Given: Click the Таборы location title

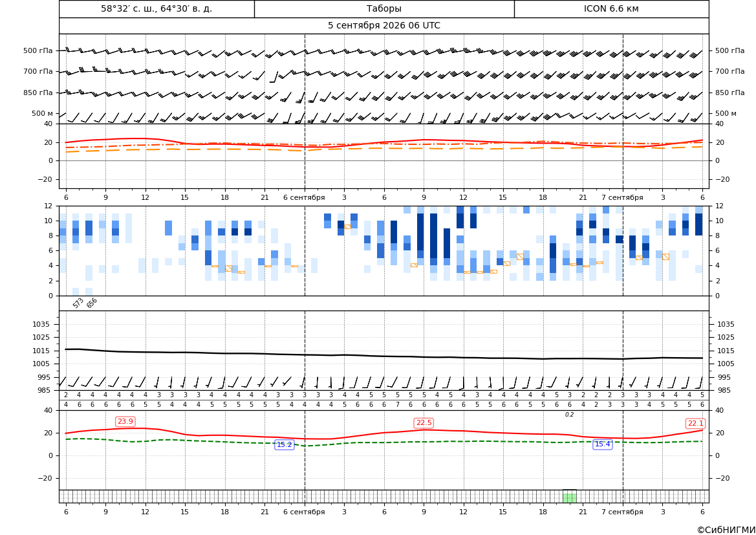Looking at the screenshot, I should click(x=383, y=8).
